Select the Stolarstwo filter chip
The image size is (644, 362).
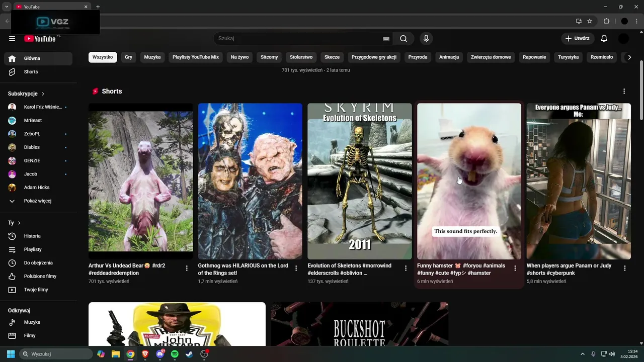click(301, 57)
